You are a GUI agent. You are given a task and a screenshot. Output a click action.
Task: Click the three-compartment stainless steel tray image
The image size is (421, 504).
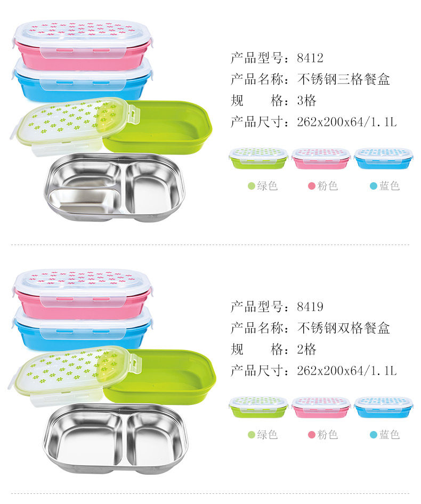point(115,188)
